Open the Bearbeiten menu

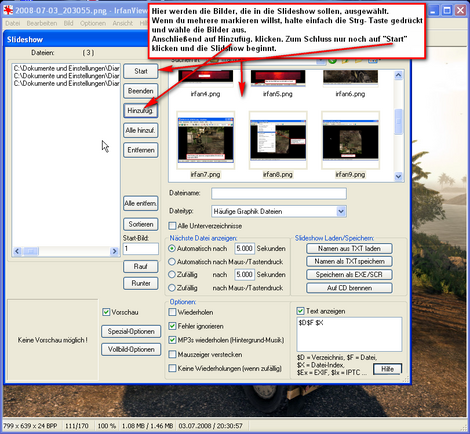coord(42,23)
